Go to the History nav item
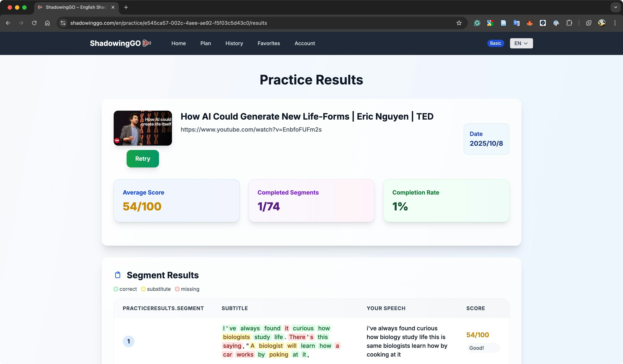623x364 pixels. (234, 43)
